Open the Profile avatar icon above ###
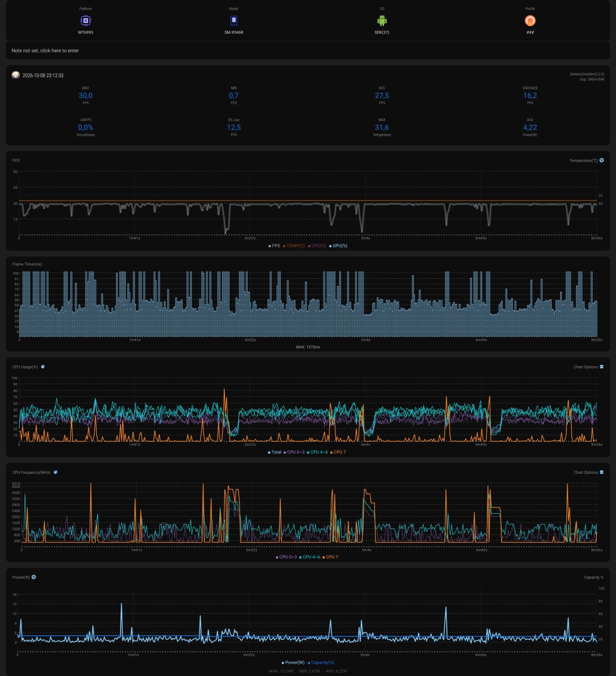Image resolution: width=616 pixels, height=676 pixels. pos(530,21)
